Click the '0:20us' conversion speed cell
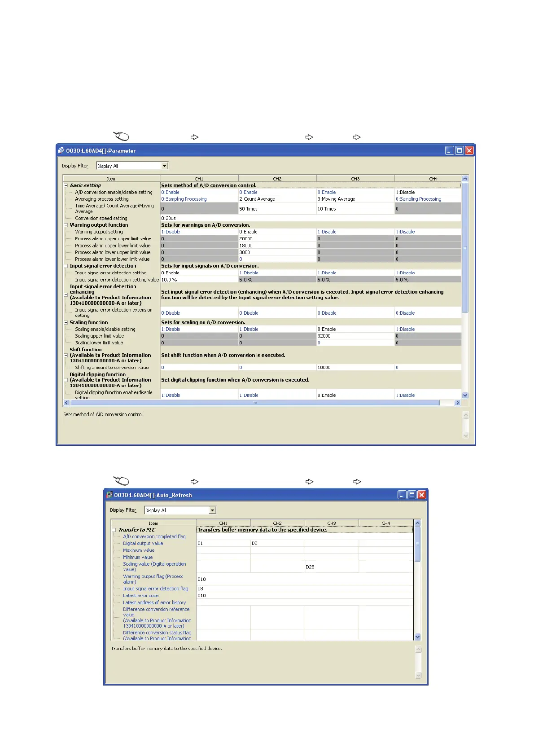 pos(311,218)
